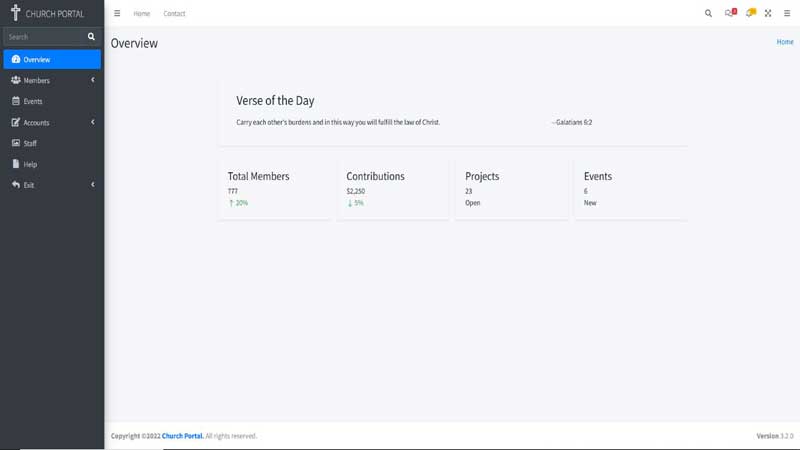
Task: Click the Home breadcrumb link
Action: tap(784, 42)
